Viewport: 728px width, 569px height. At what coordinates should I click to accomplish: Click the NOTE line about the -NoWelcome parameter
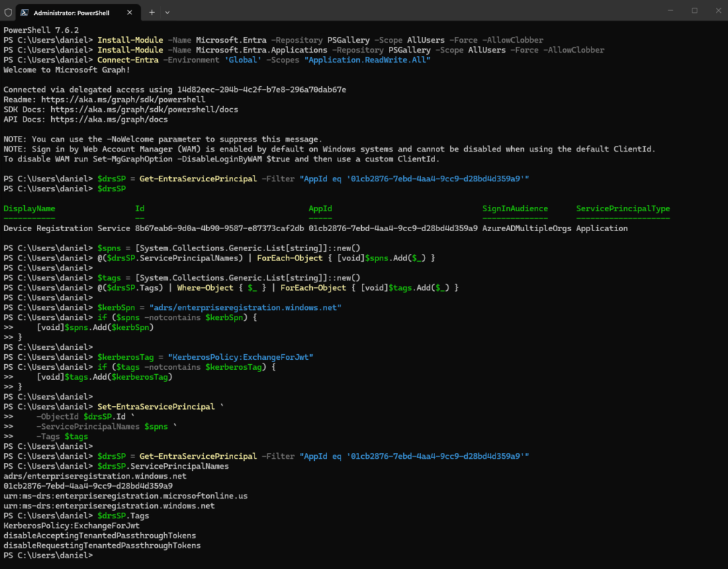(163, 139)
